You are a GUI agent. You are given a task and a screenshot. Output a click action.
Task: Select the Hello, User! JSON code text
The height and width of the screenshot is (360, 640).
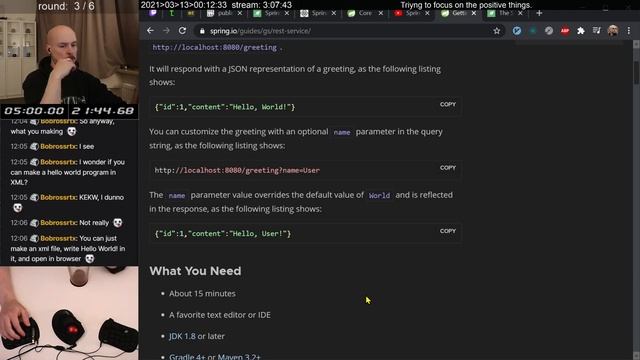coord(223,233)
